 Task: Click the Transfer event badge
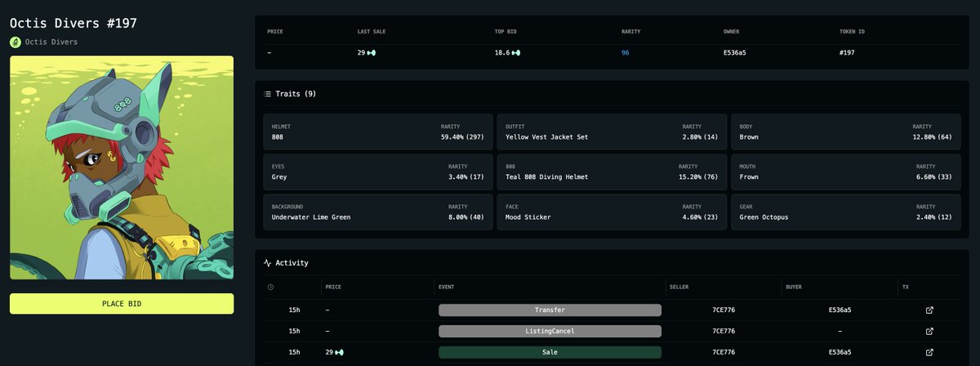550,310
